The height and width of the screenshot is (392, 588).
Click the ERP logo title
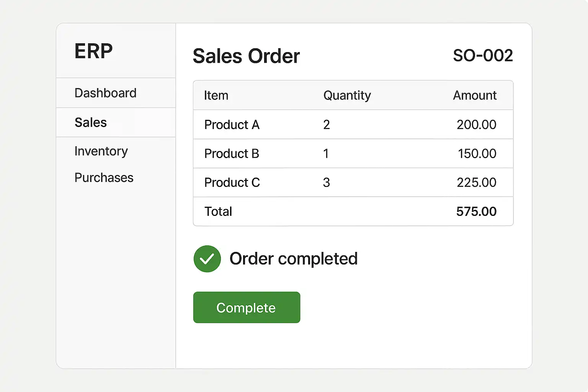pyautogui.click(x=93, y=51)
